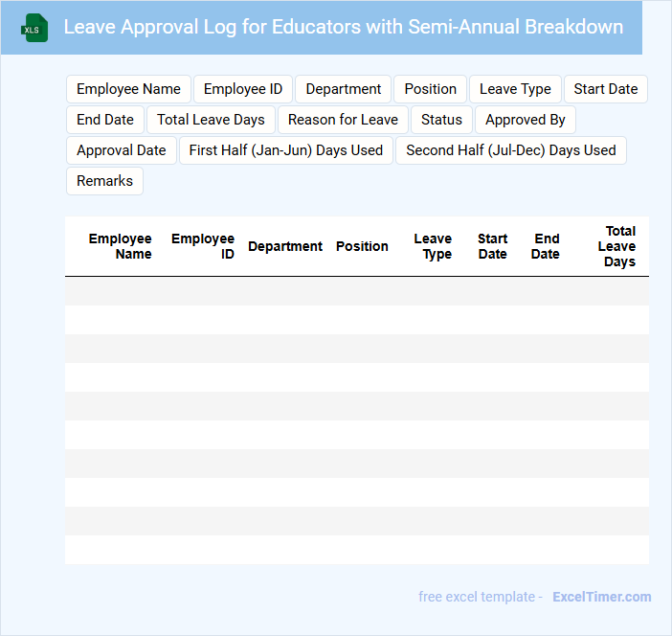Select the Total Leave Days tag

click(211, 120)
